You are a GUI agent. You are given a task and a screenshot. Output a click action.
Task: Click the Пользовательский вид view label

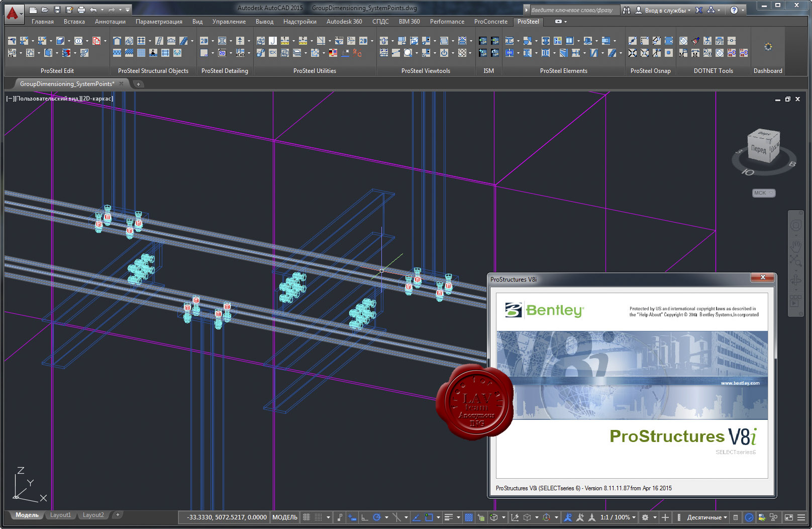click(x=48, y=99)
